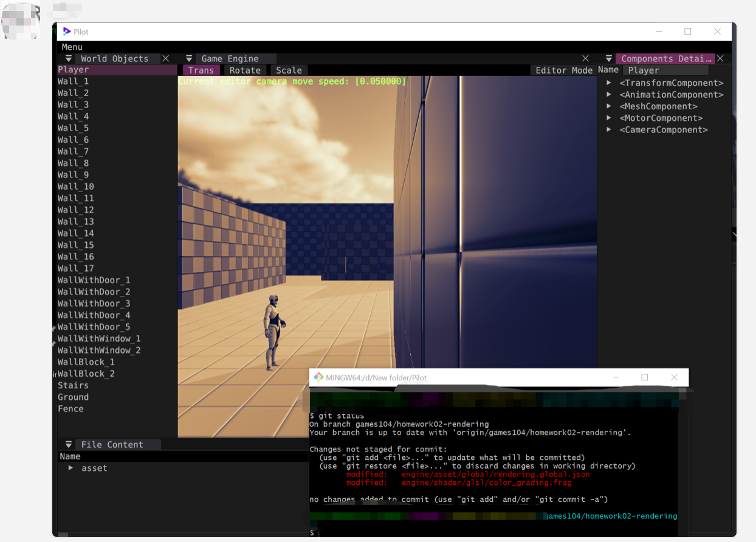Image resolution: width=756 pixels, height=542 pixels.
Task: Close the World Objects tab
Action: [165, 58]
